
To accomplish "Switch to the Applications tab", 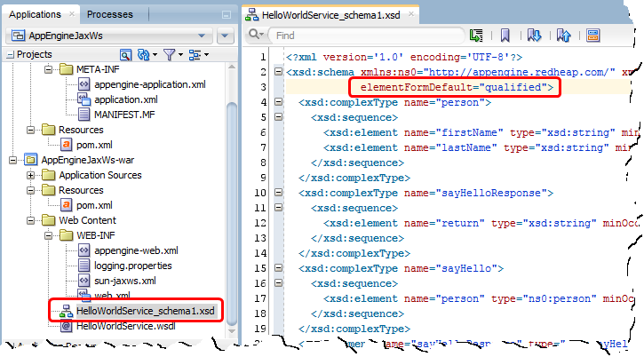I will click(35, 14).
